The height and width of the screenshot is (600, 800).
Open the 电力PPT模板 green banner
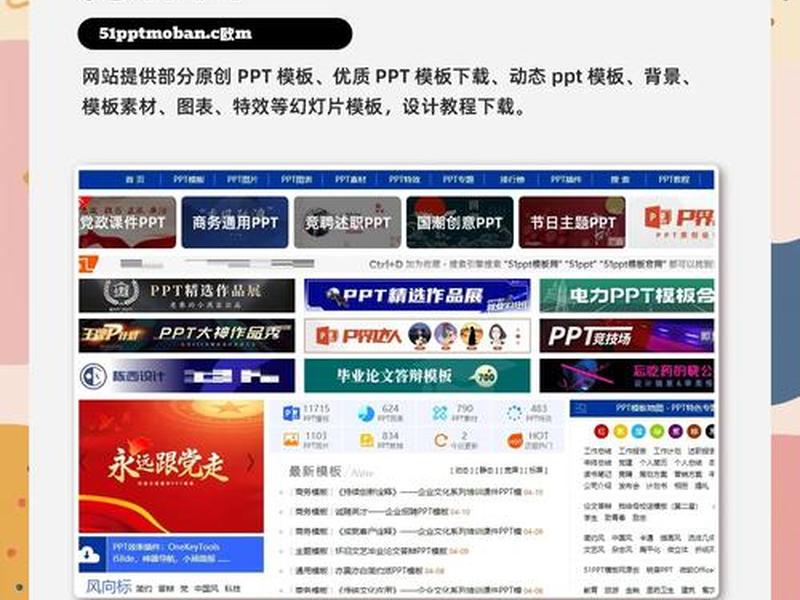tap(627, 296)
